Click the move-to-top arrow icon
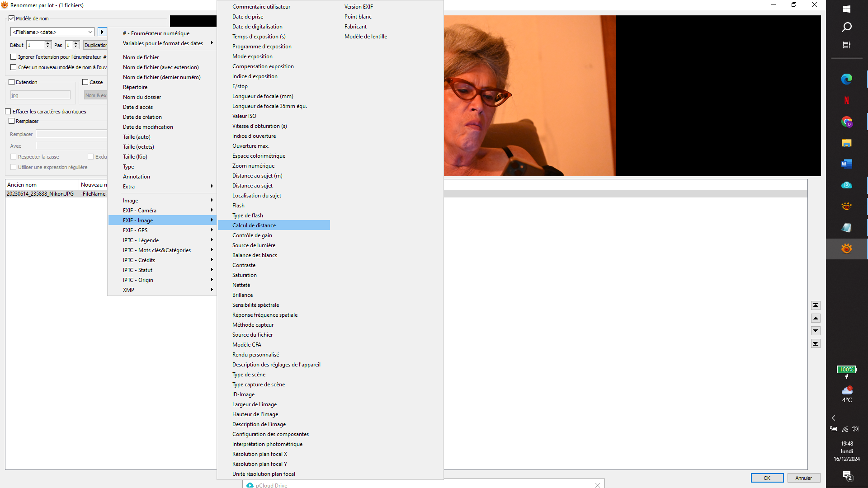 point(816,305)
